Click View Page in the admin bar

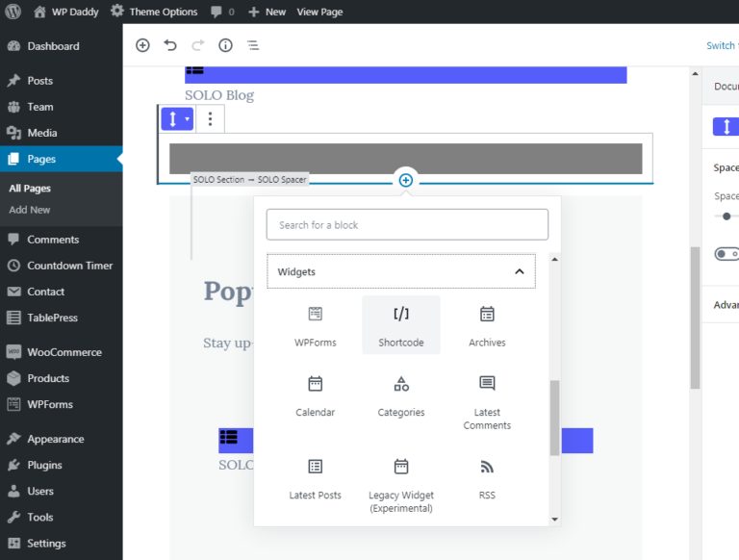(319, 12)
